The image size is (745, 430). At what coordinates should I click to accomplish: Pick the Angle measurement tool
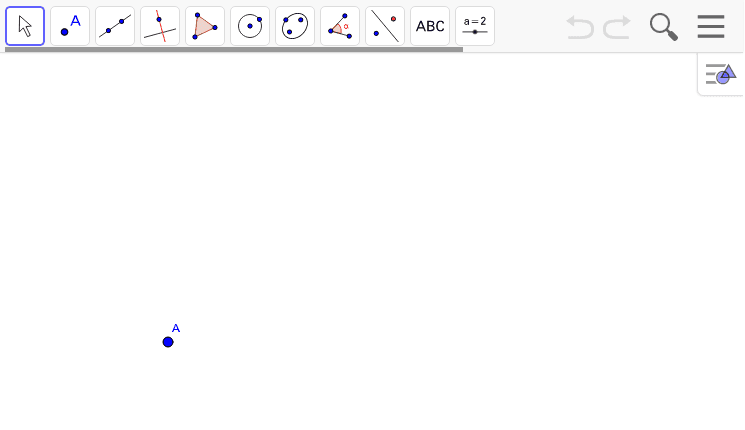(x=340, y=26)
